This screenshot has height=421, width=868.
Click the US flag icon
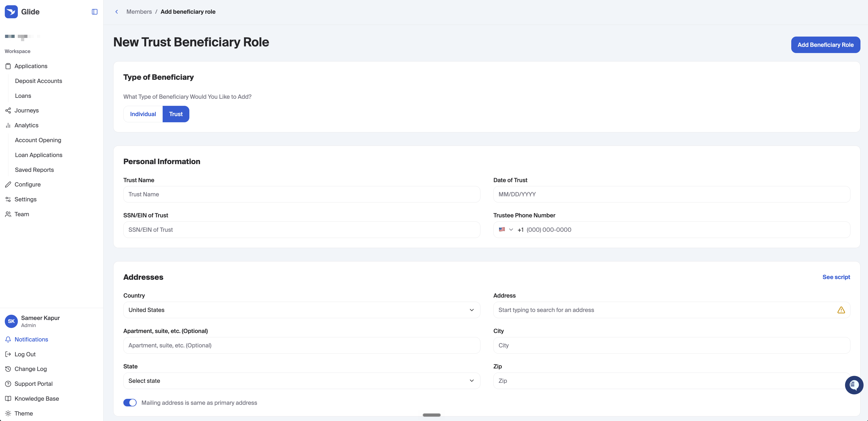pos(502,229)
